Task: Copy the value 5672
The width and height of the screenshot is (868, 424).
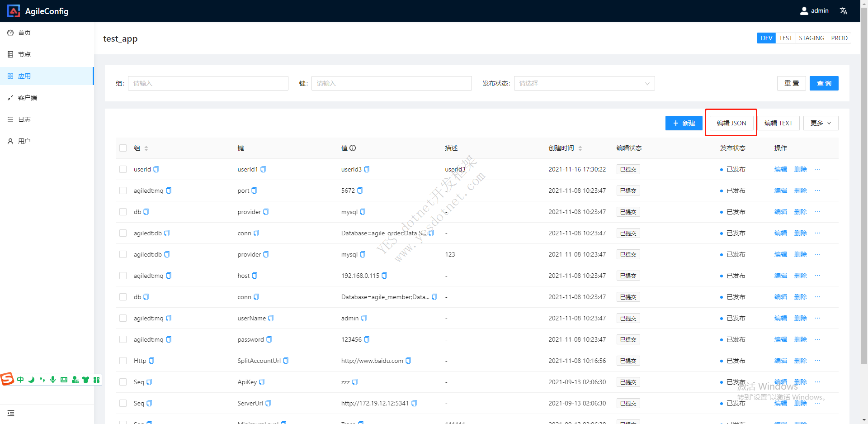Action: click(x=360, y=191)
